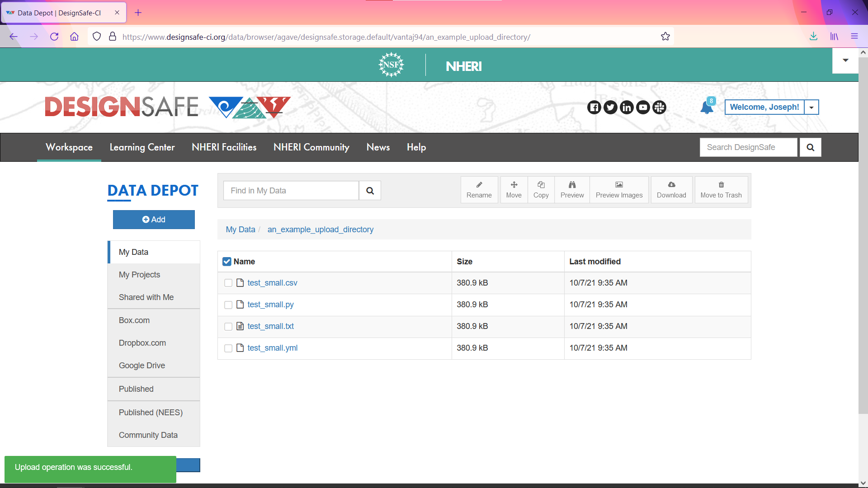Screen dimensions: 868x488
Task: Open the browser menu
Action: pyautogui.click(x=854, y=37)
